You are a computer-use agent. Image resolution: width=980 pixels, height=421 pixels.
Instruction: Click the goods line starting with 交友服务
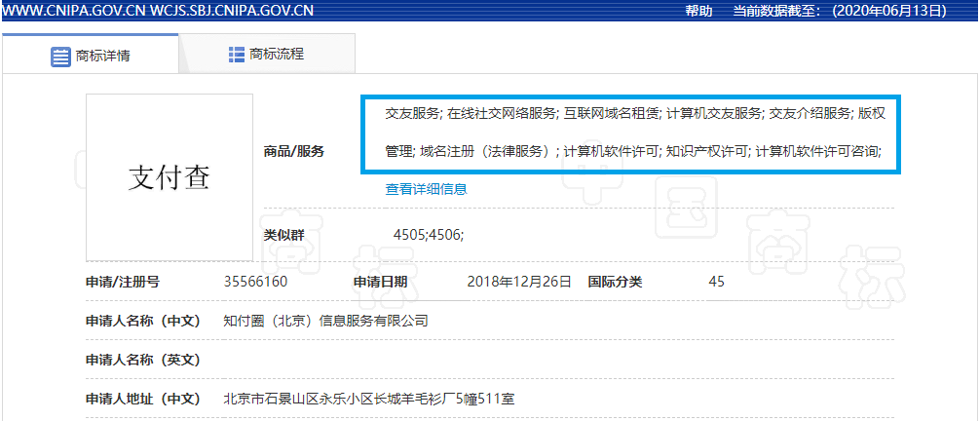coord(634,113)
